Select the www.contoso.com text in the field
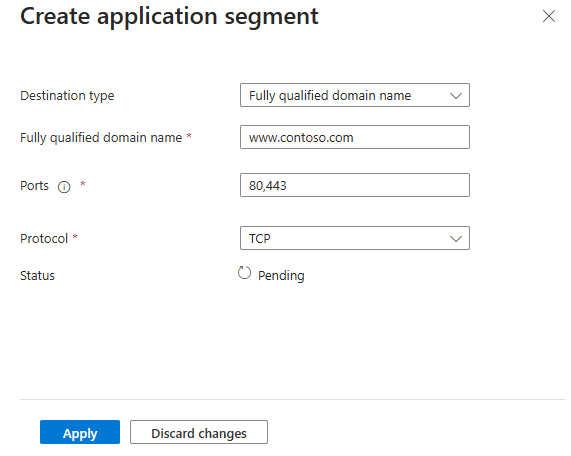Image resolution: width=571 pixels, height=456 pixels. (301, 138)
